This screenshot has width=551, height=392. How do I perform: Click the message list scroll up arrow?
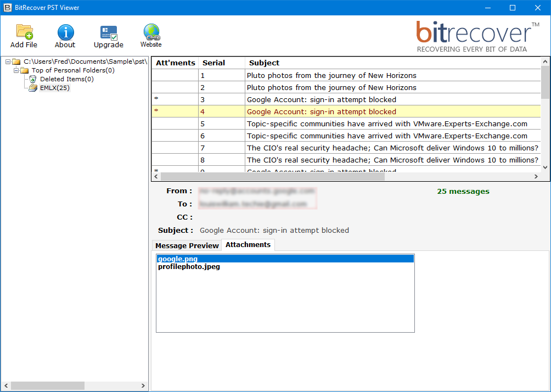click(x=545, y=61)
